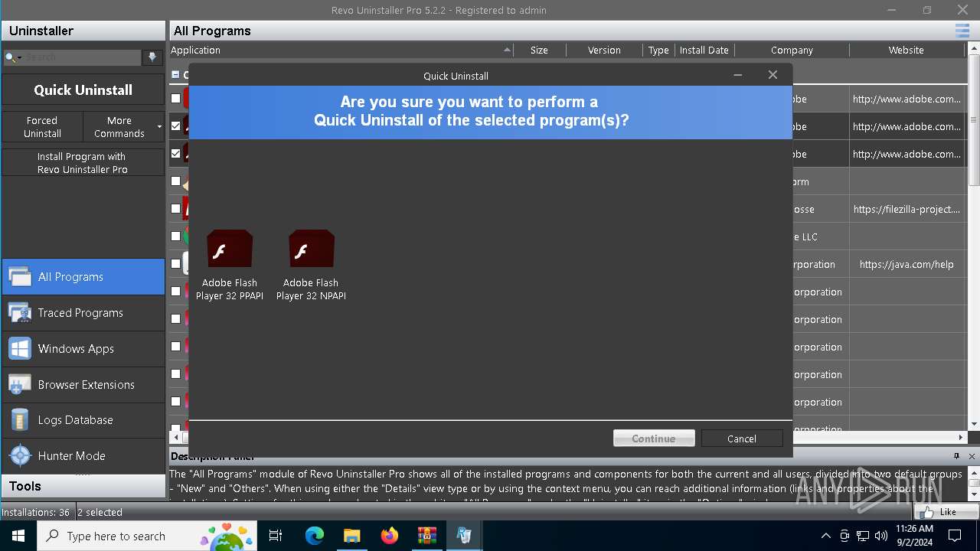Click the thumbs-up Like icon
The width and height of the screenshot is (980, 551).
[928, 512]
